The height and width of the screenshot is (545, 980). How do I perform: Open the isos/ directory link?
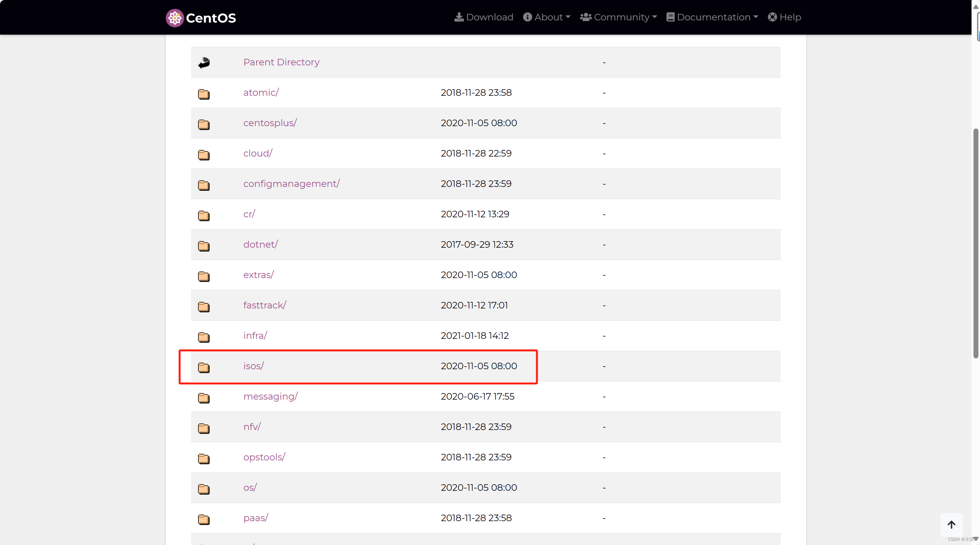(253, 366)
